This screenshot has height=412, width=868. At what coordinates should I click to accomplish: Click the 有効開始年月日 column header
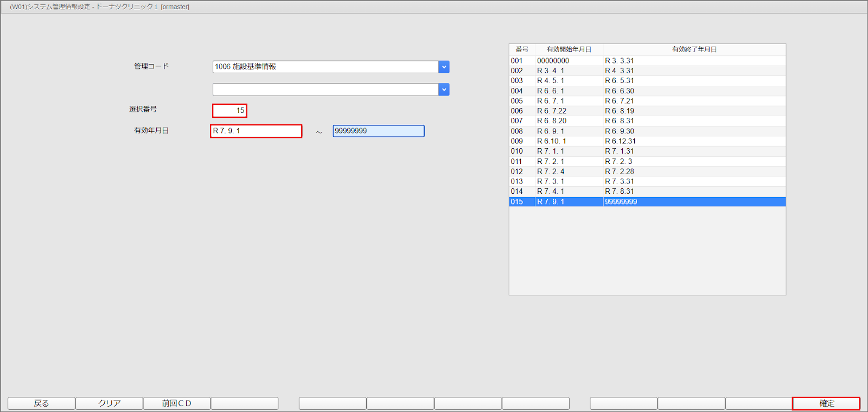point(569,49)
